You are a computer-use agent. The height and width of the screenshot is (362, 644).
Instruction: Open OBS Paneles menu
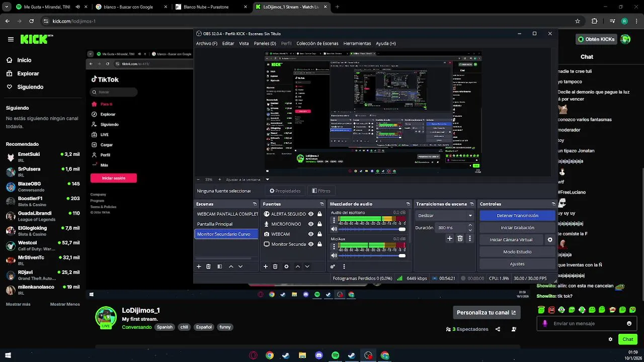265,43
